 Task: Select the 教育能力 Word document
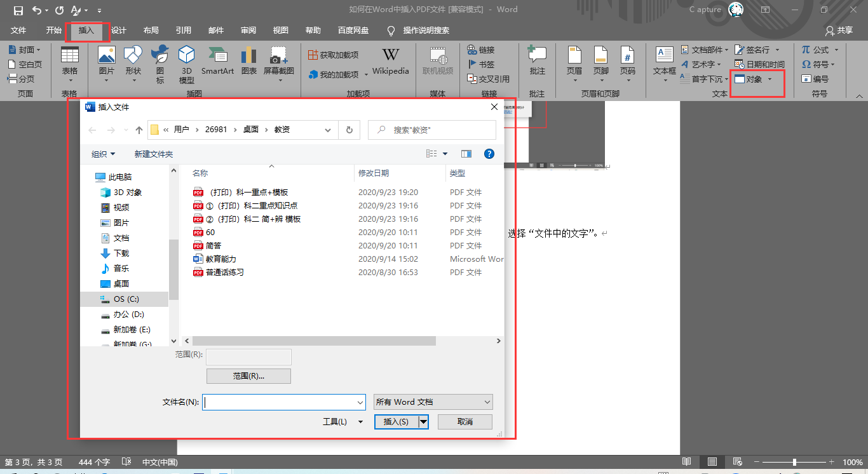click(x=220, y=259)
